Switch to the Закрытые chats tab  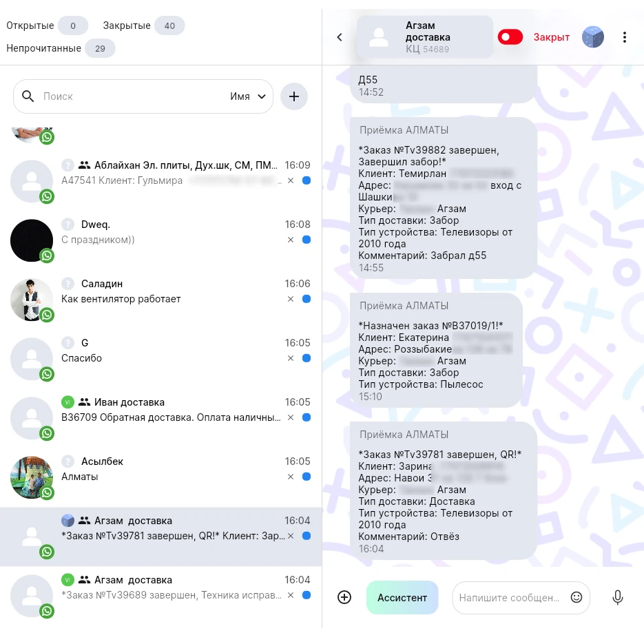tap(143, 26)
